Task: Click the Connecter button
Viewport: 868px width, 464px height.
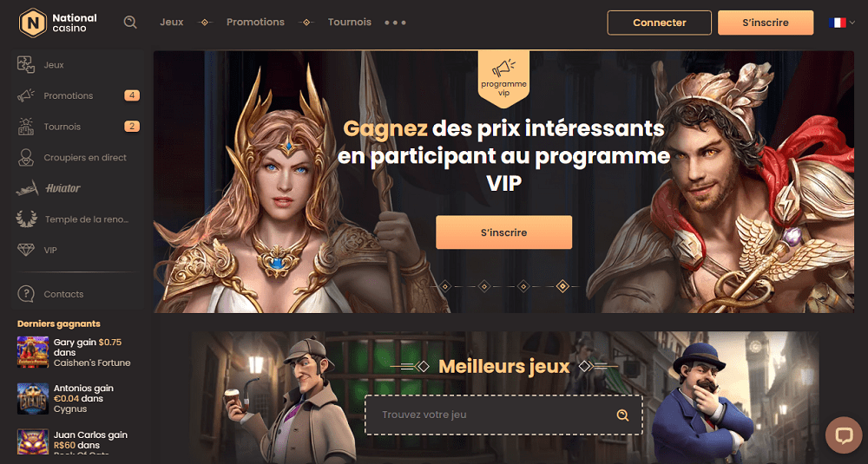Action: (660, 23)
